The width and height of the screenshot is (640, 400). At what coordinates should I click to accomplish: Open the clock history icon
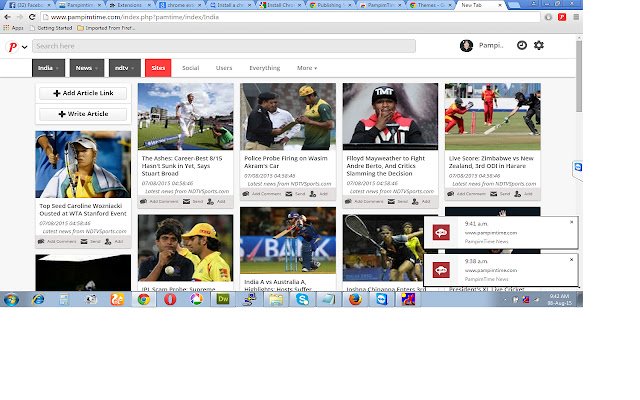[522, 45]
